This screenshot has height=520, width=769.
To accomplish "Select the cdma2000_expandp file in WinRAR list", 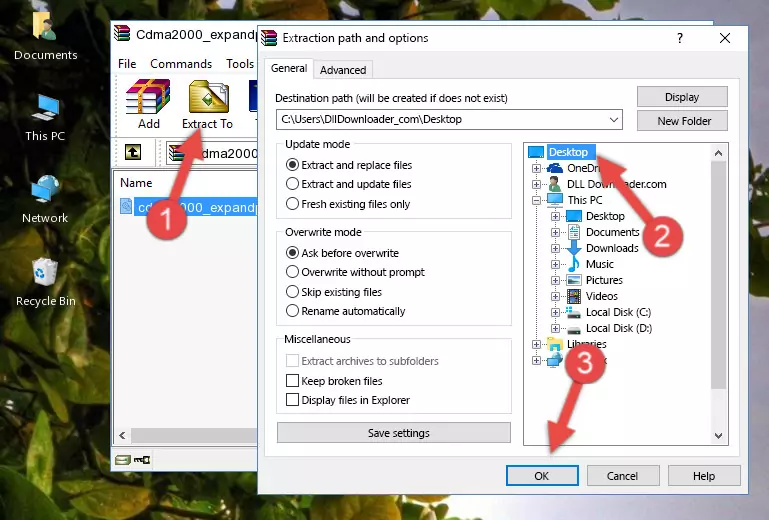I will [189, 207].
